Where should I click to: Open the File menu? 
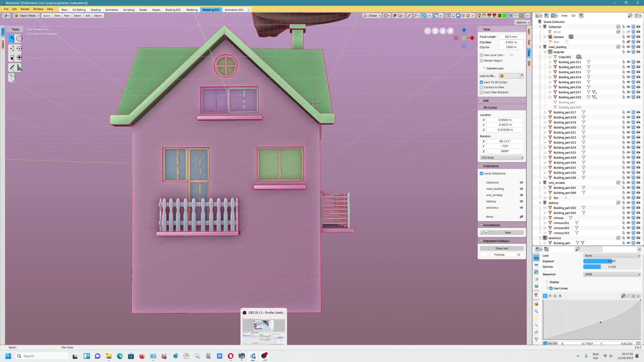tap(6, 9)
